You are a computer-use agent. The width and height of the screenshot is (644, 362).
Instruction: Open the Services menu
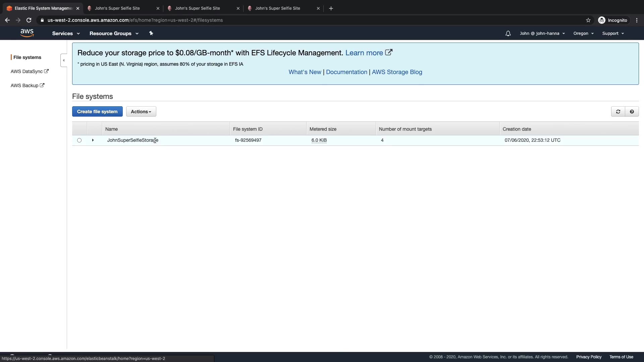coord(66,34)
